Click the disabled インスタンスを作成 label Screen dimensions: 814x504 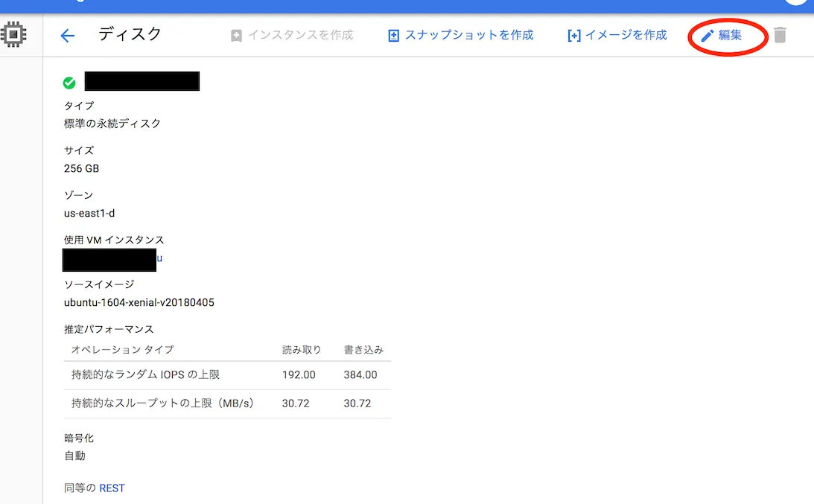[301, 35]
